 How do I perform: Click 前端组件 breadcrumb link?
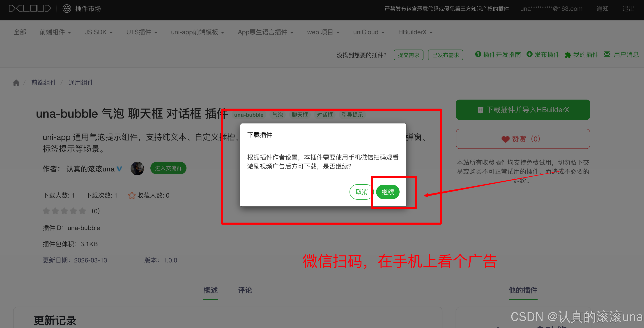(x=44, y=83)
